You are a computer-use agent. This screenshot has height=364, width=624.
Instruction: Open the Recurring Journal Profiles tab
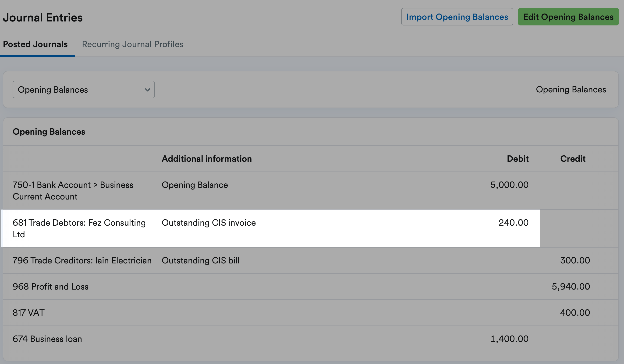(132, 44)
